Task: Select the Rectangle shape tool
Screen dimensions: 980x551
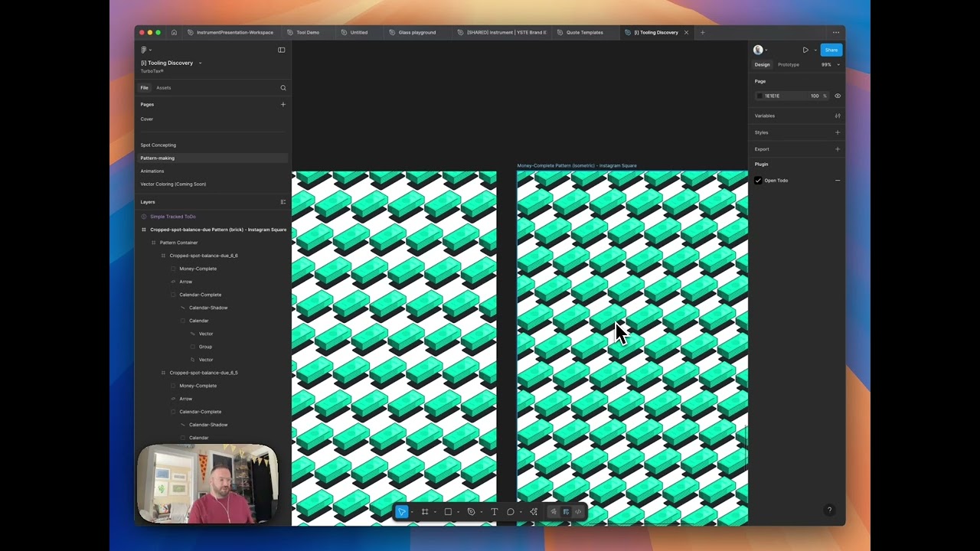Action: (x=448, y=512)
